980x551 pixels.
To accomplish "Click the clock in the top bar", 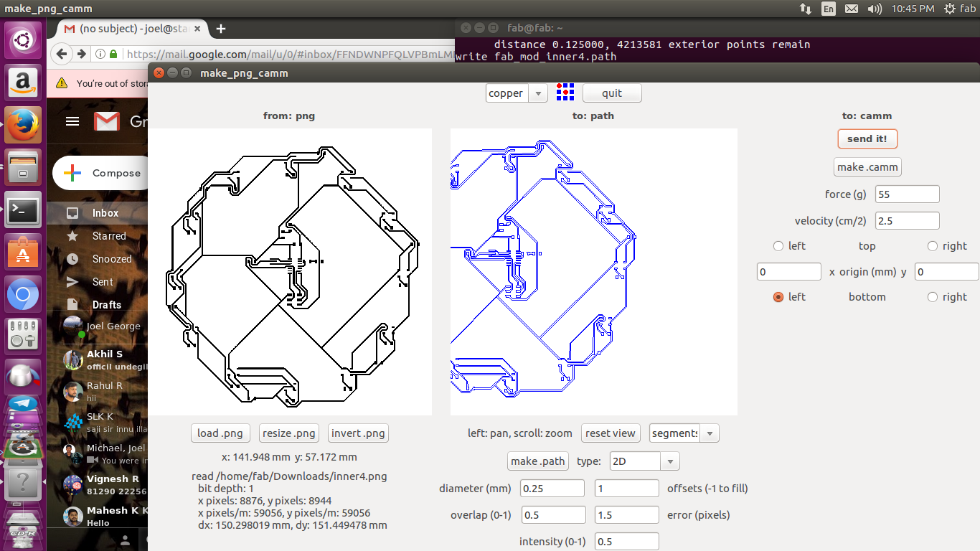I will click(x=913, y=9).
